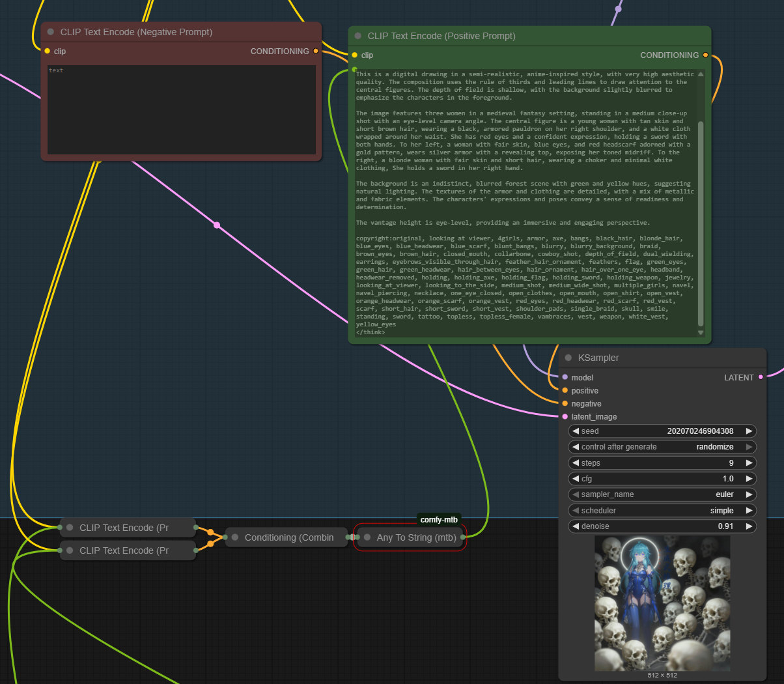Click the Any To String output port
The width and height of the screenshot is (784, 684).
tap(463, 537)
